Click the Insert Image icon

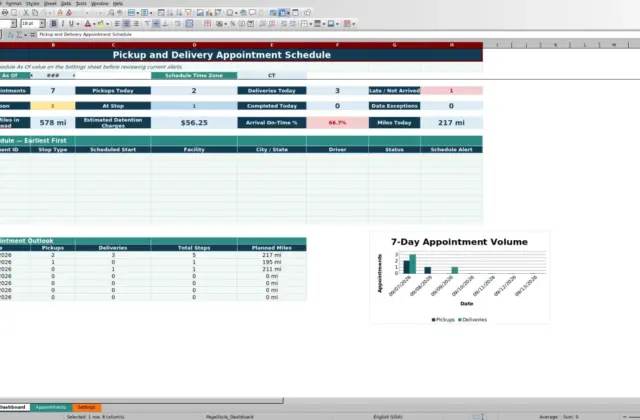(x=200, y=13)
